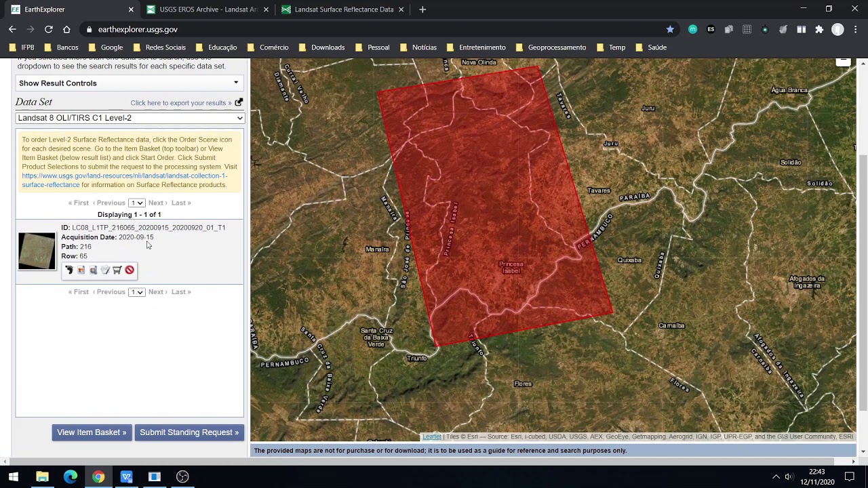Reload the EarthExplorer page
This screenshot has width=868, height=488.
tap(49, 29)
